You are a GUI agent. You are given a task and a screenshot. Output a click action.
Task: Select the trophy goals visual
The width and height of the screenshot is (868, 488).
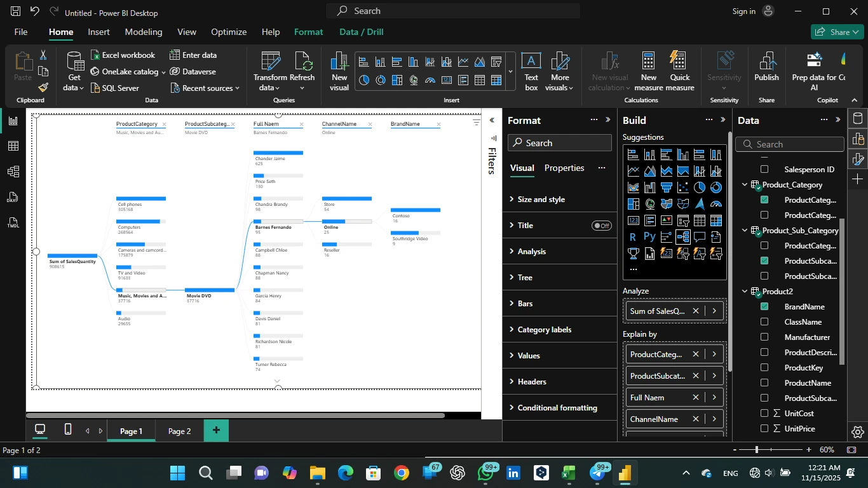pos(634,254)
